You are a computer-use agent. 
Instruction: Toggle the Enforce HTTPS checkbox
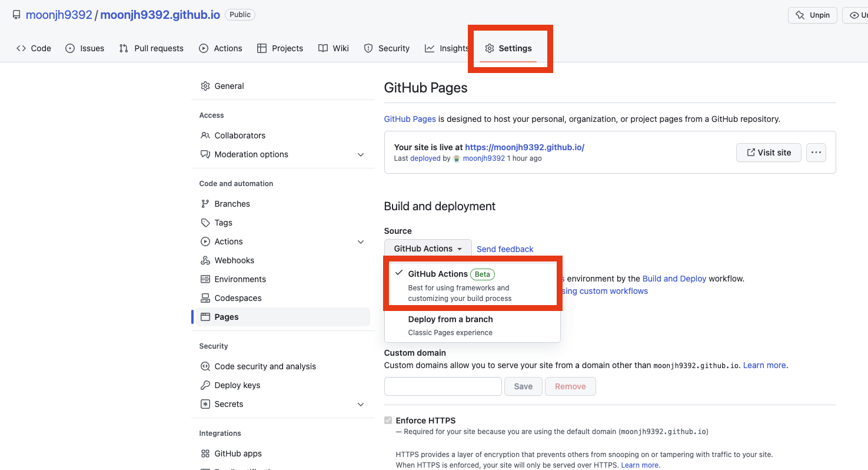(x=388, y=421)
